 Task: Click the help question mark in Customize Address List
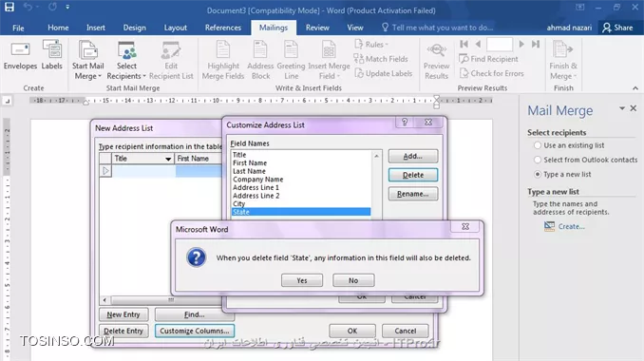tap(405, 122)
